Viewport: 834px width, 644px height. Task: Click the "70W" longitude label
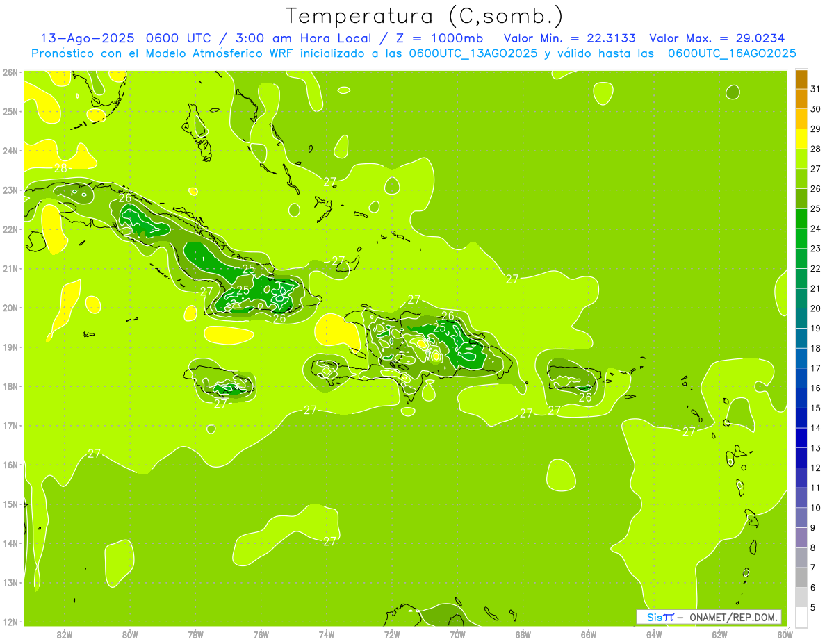[x=457, y=634]
